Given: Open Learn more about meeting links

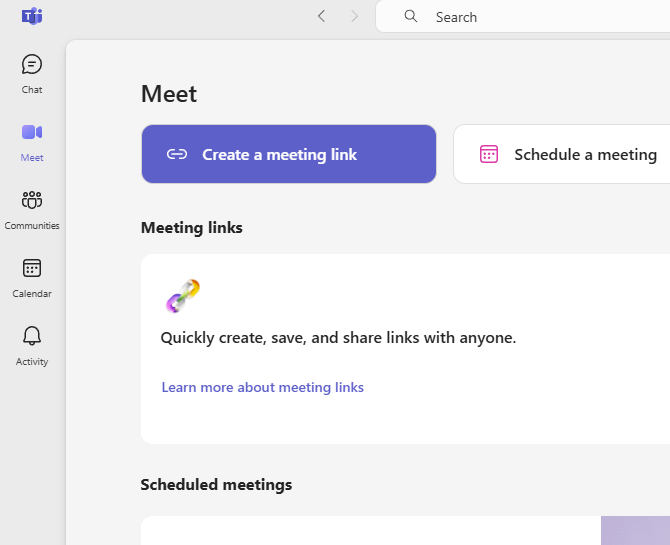Looking at the screenshot, I should point(262,387).
